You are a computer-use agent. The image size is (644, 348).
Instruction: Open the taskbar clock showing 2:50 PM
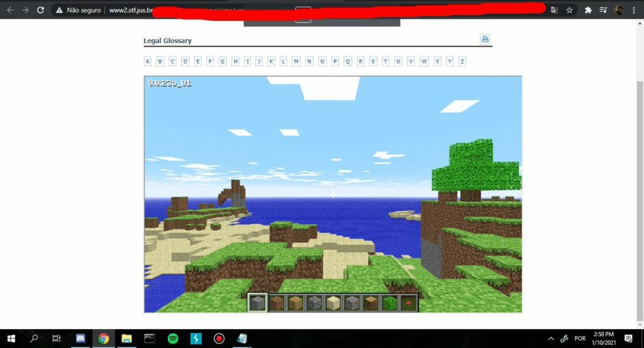point(604,339)
